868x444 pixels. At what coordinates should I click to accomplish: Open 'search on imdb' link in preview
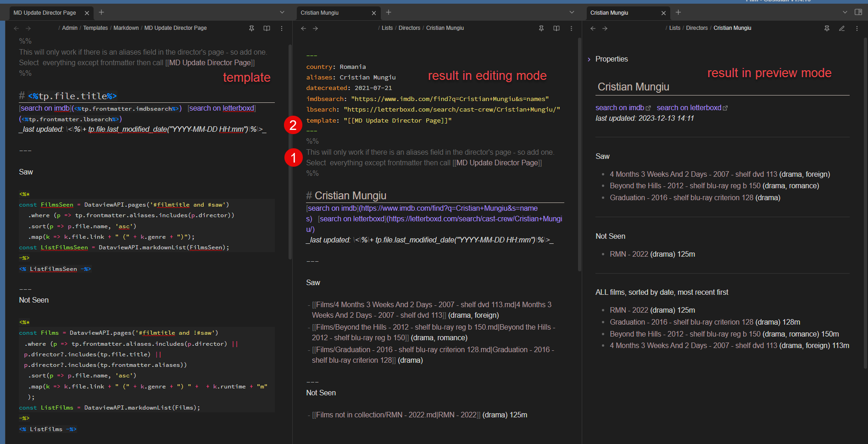coord(620,108)
